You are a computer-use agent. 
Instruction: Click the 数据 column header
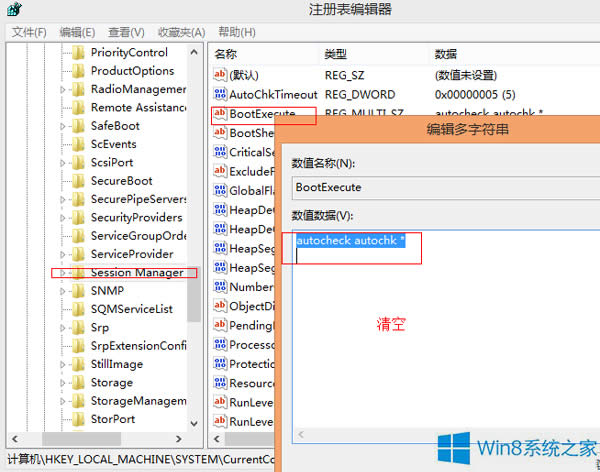tap(446, 54)
